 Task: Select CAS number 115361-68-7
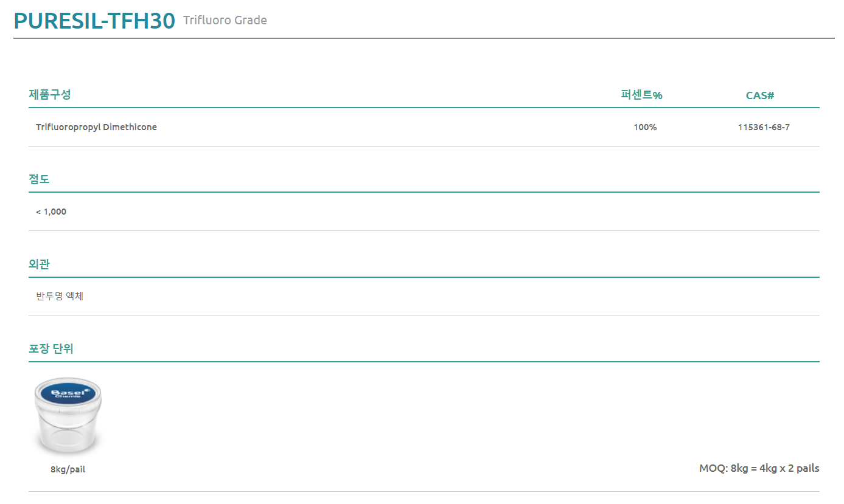pyautogui.click(x=764, y=127)
